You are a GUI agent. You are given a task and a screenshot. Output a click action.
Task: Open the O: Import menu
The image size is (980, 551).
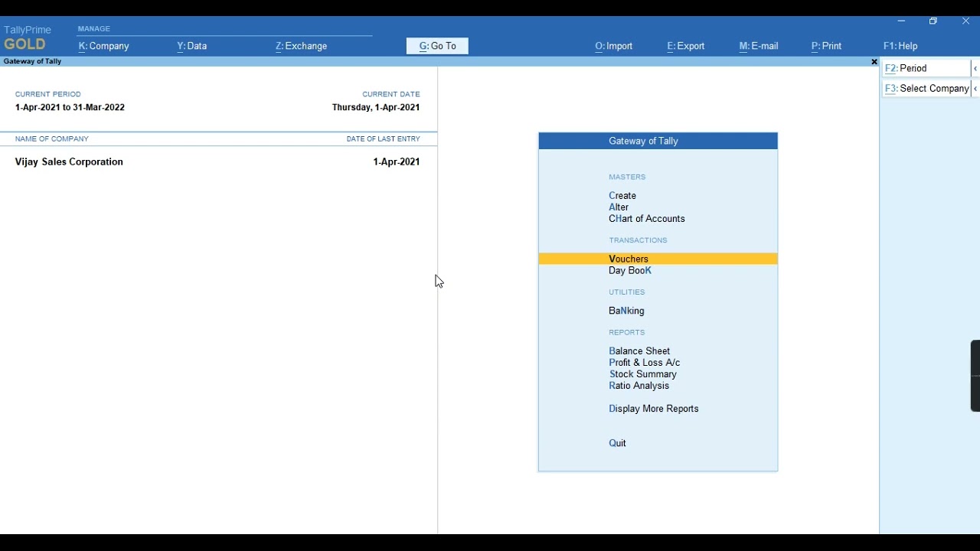[614, 46]
